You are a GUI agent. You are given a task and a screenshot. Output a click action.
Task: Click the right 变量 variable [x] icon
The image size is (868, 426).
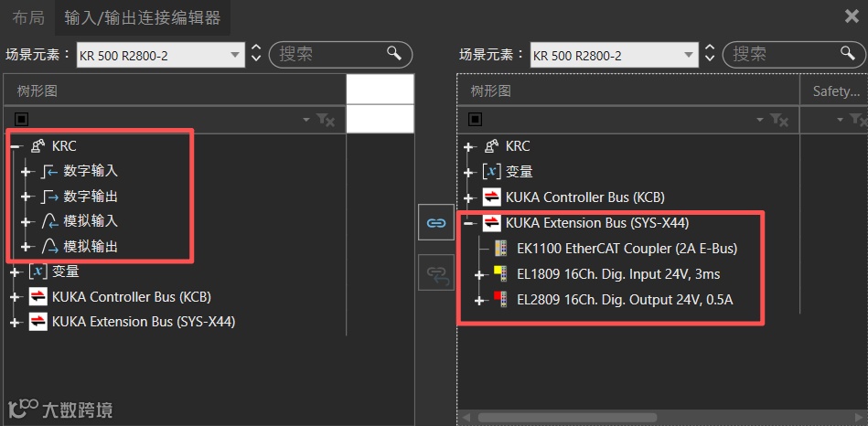pos(491,172)
